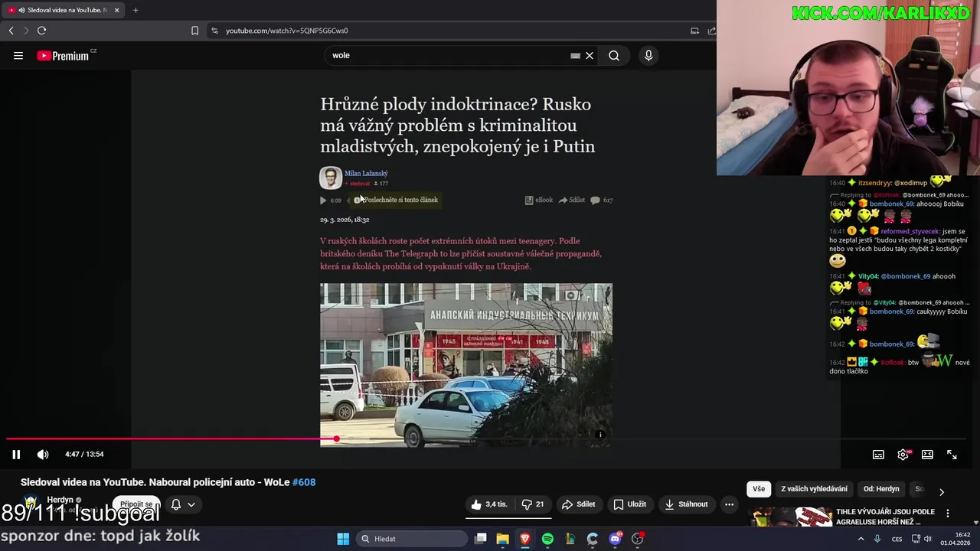Open player settings gear menu
The image size is (980, 551).
point(903,455)
